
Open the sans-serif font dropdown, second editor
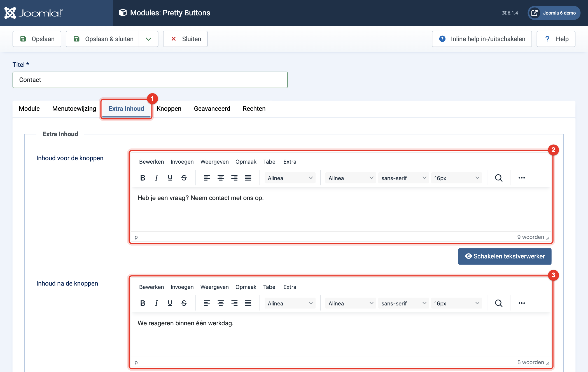click(x=403, y=303)
